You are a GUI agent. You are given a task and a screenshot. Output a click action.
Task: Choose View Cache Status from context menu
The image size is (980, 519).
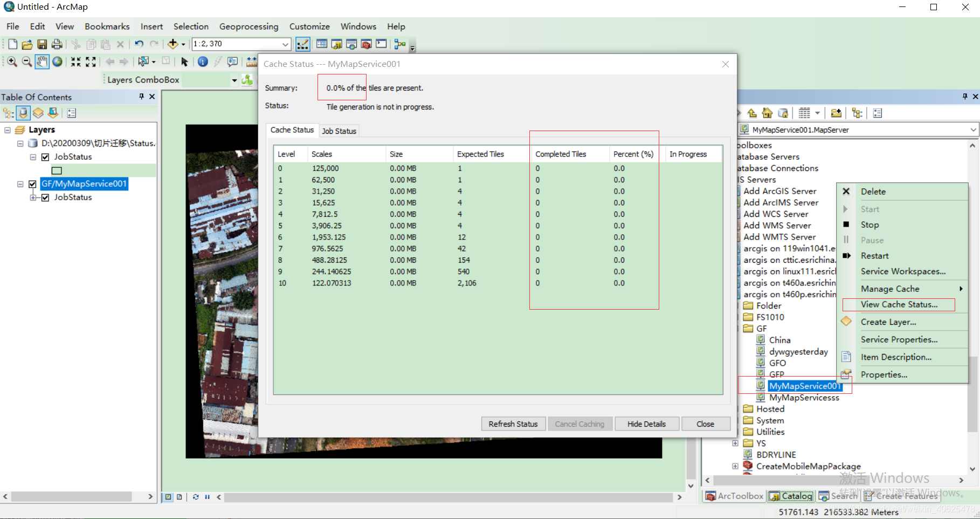(899, 305)
